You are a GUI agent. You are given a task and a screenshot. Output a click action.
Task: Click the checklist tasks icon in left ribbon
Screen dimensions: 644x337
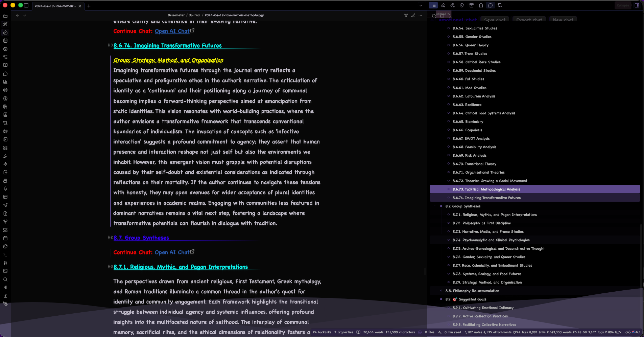click(5, 57)
